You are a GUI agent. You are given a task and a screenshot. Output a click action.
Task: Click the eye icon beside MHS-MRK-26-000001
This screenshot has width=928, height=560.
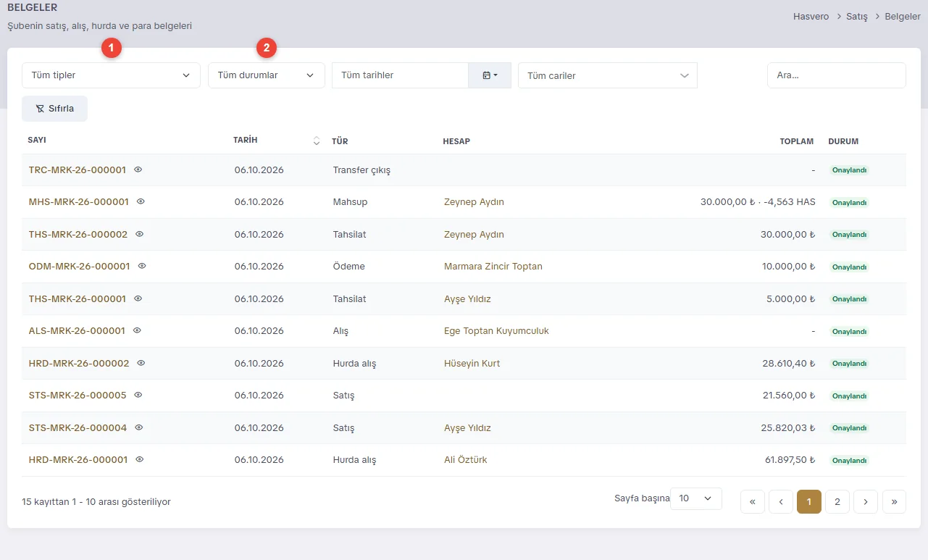click(141, 201)
